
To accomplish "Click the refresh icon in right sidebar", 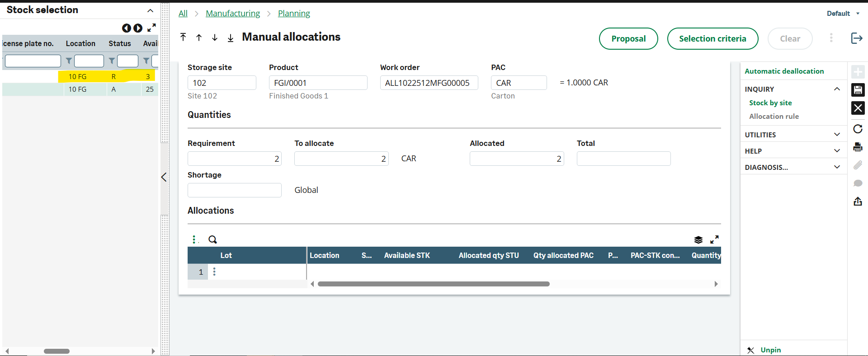I will point(858,129).
